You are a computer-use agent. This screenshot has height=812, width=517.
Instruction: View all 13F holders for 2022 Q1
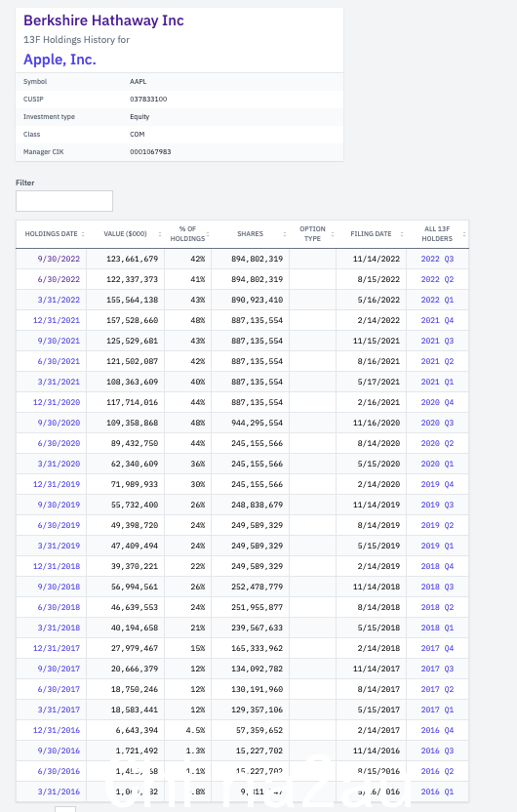point(437,300)
